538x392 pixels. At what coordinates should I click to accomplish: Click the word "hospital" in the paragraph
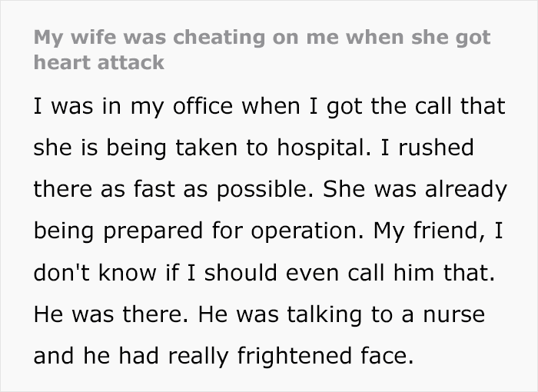pyautogui.click(x=320, y=148)
